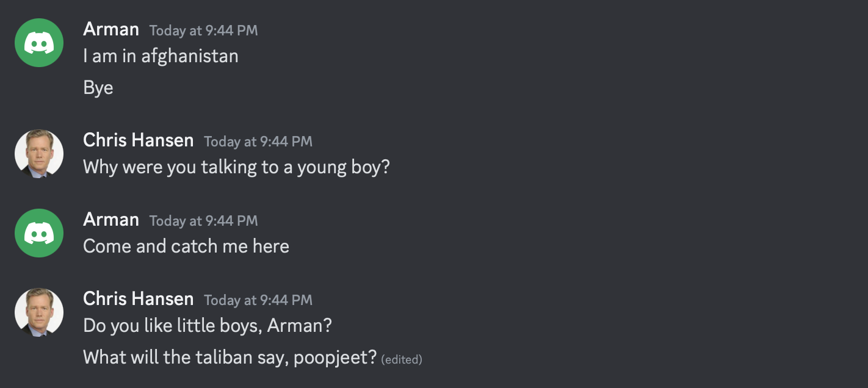Click Arman's green Discord avatar beside "I am in afghanistan"
This screenshot has width=868, height=388.
pyautogui.click(x=39, y=43)
